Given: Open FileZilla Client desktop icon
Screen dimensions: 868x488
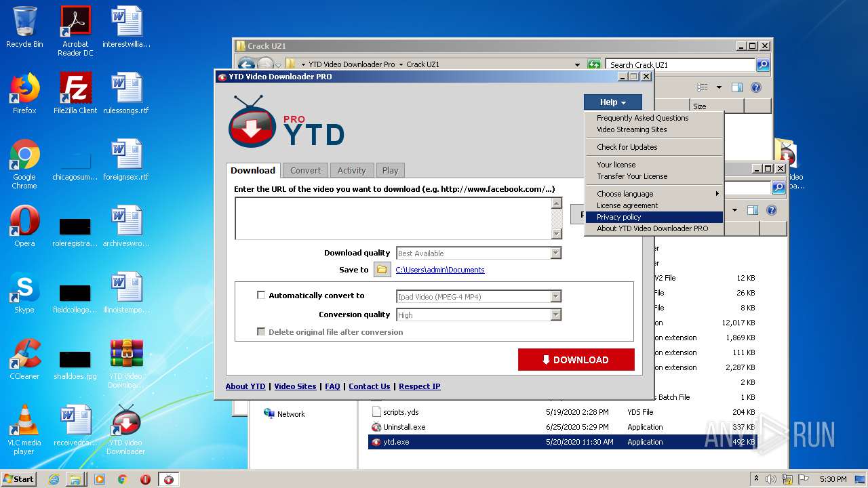Looking at the screenshot, I should point(75,94).
